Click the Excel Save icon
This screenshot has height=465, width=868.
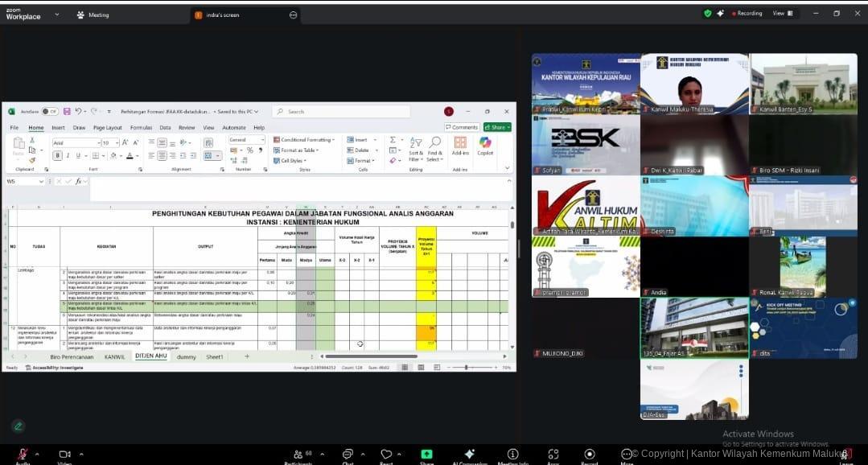tap(68, 111)
